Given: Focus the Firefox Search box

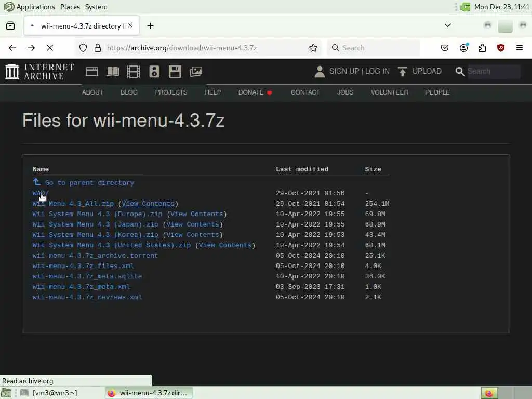Looking at the screenshot, I should (x=374, y=48).
